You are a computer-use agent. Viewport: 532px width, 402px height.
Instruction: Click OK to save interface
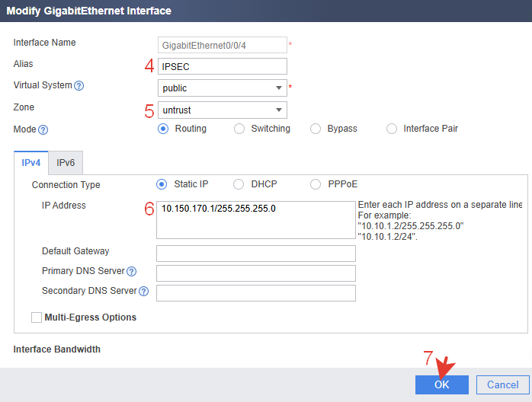click(x=442, y=384)
